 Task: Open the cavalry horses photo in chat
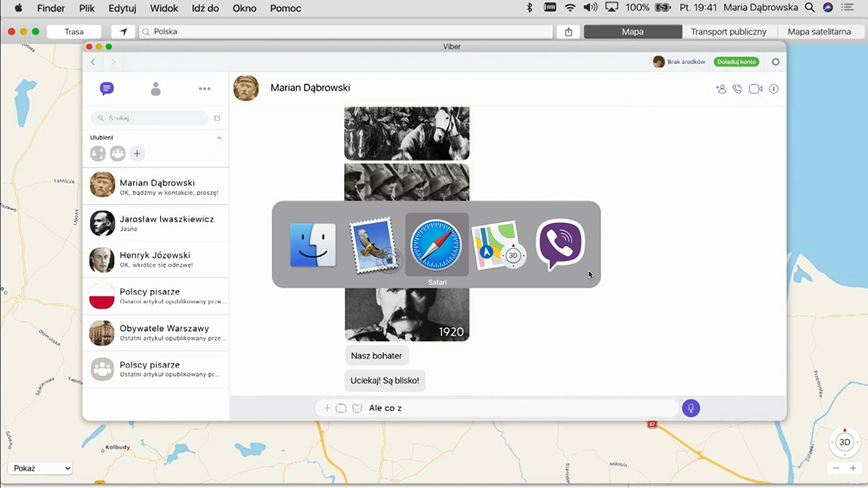click(407, 134)
